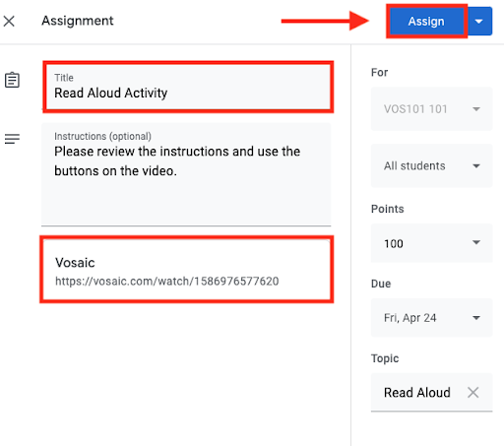The width and height of the screenshot is (504, 446).
Task: Click the dropdown arrow in the Points field
Action: [x=476, y=243]
